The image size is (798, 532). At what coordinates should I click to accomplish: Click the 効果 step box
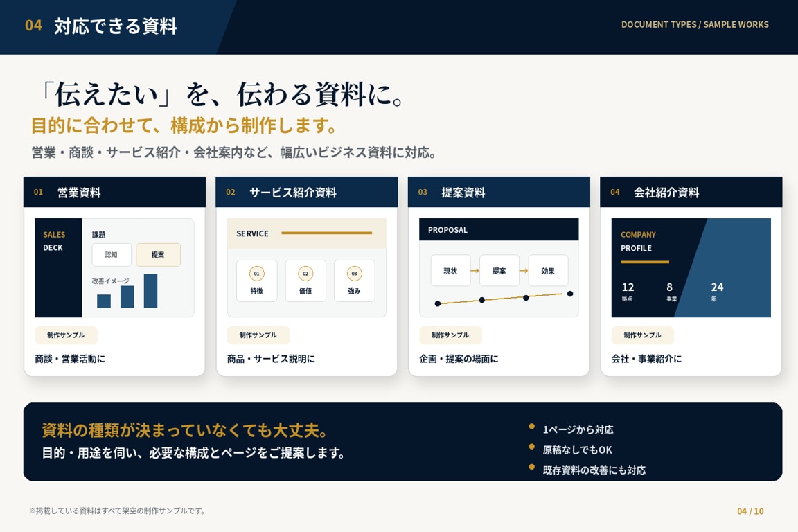pyautogui.click(x=548, y=270)
